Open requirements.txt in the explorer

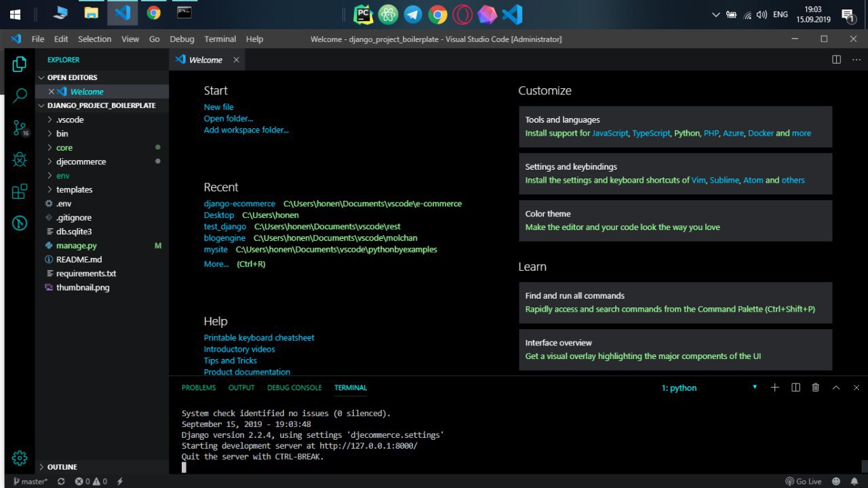coord(102,274)
